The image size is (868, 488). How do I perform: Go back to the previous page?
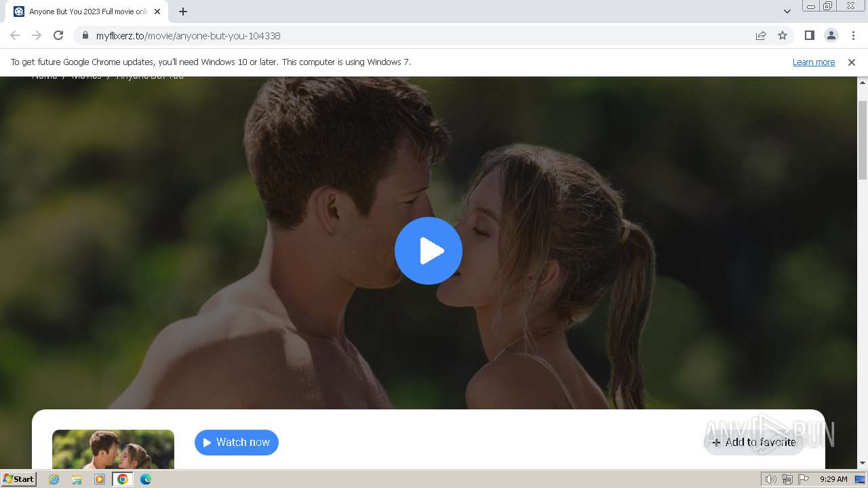coord(15,35)
